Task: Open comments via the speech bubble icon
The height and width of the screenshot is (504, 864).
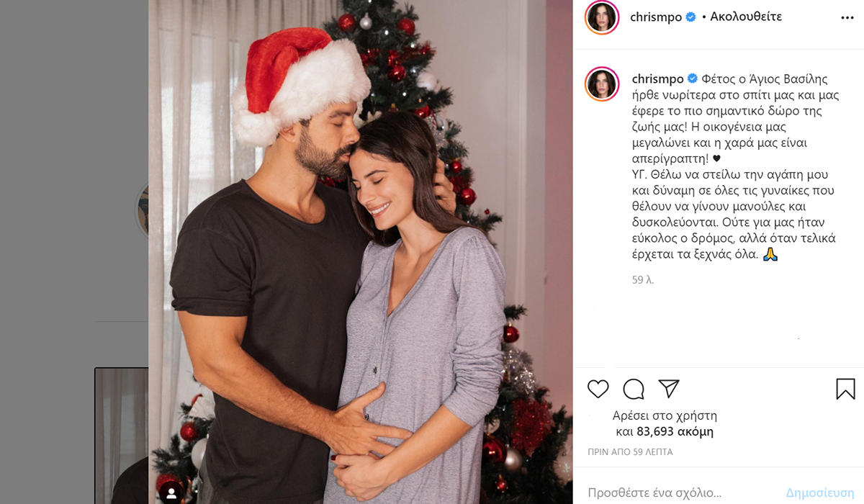Action: (634, 389)
